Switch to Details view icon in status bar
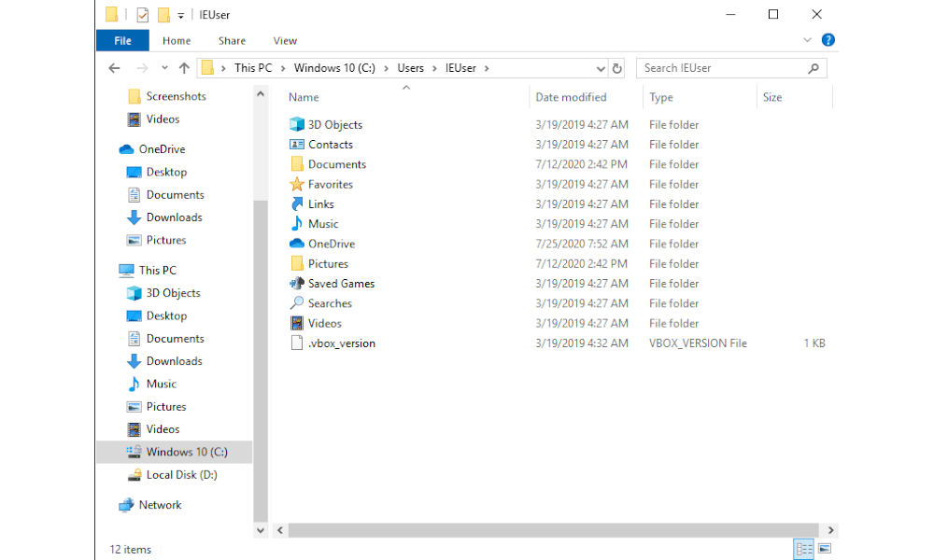 coord(804,549)
